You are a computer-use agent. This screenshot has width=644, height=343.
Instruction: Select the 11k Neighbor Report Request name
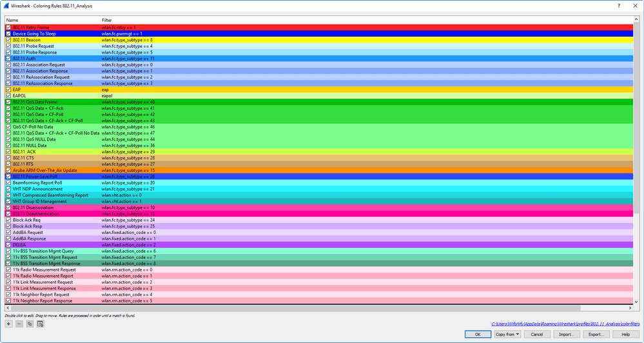click(x=41, y=295)
